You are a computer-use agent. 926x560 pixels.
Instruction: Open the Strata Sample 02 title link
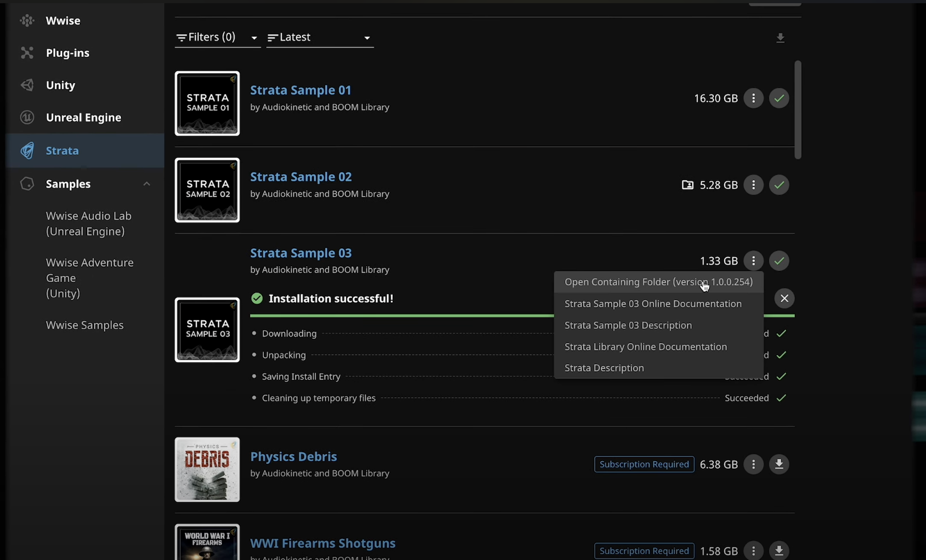click(x=301, y=177)
